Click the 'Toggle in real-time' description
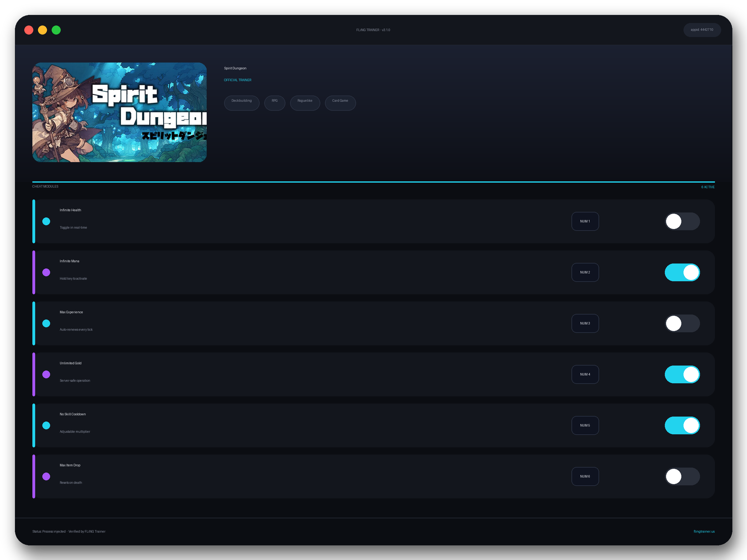The width and height of the screenshot is (747, 560). click(73, 227)
